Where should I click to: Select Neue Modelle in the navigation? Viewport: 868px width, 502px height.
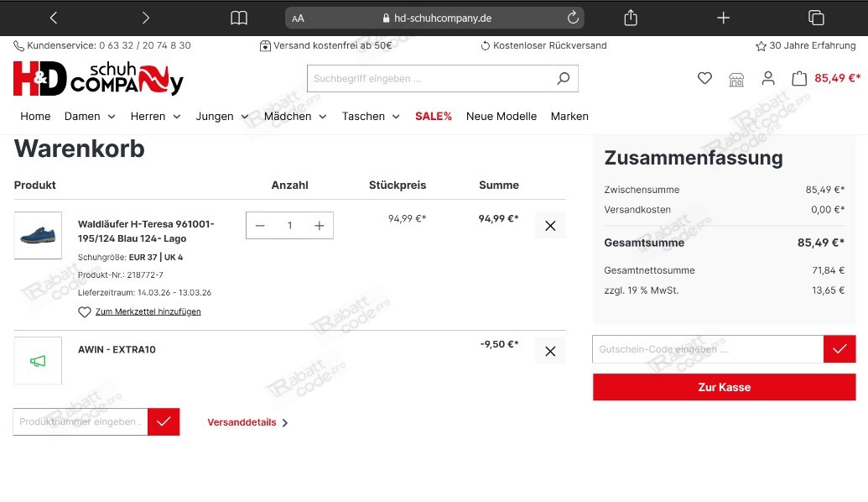click(x=501, y=116)
